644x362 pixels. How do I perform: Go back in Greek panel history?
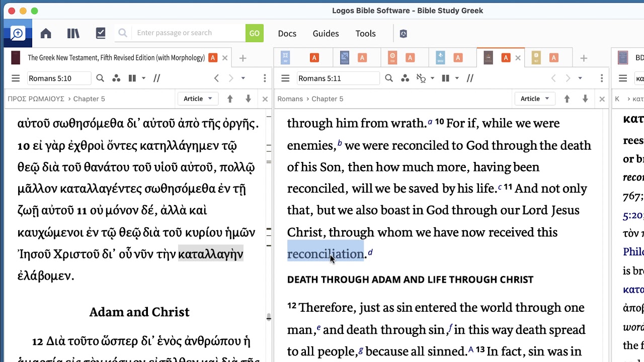tap(216, 78)
